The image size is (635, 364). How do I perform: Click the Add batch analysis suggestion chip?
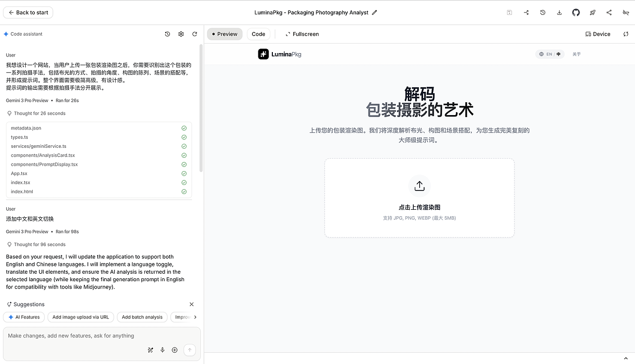(142, 317)
